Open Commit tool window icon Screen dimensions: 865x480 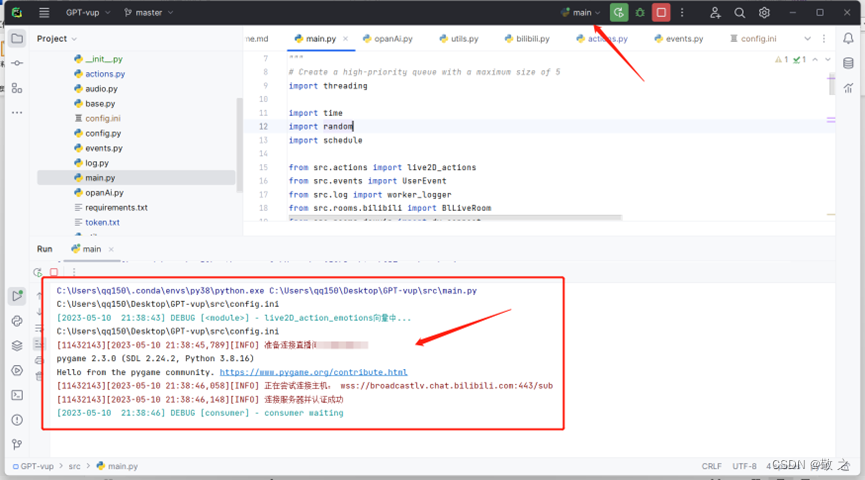point(17,63)
